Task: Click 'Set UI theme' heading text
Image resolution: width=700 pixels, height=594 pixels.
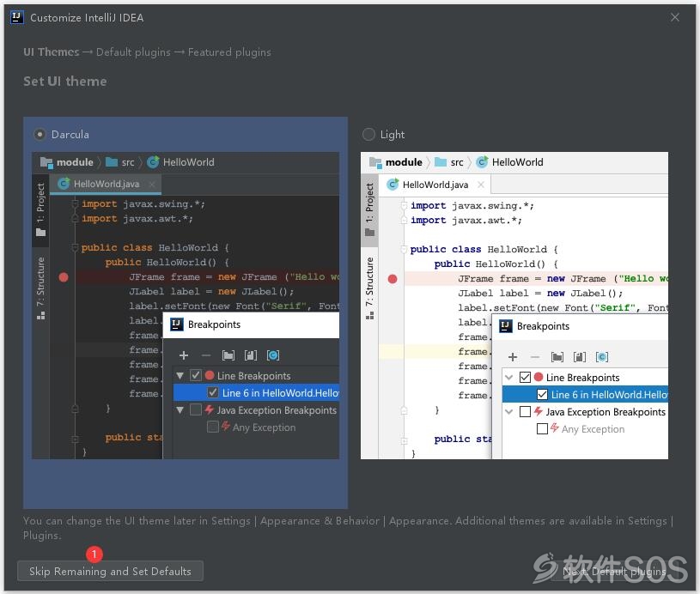Action: (x=65, y=82)
